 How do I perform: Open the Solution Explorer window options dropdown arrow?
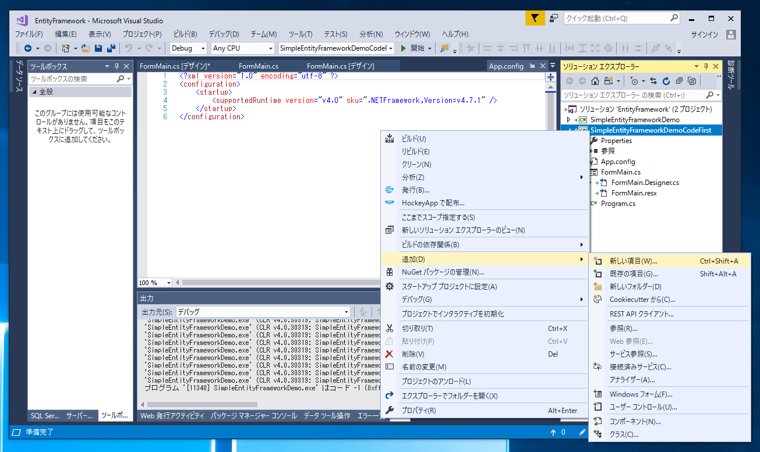tap(696, 66)
